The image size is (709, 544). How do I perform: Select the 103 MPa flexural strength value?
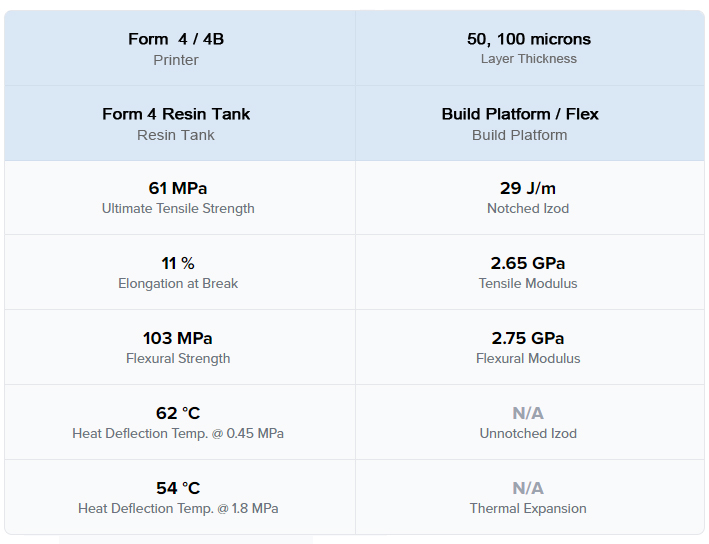click(x=178, y=338)
